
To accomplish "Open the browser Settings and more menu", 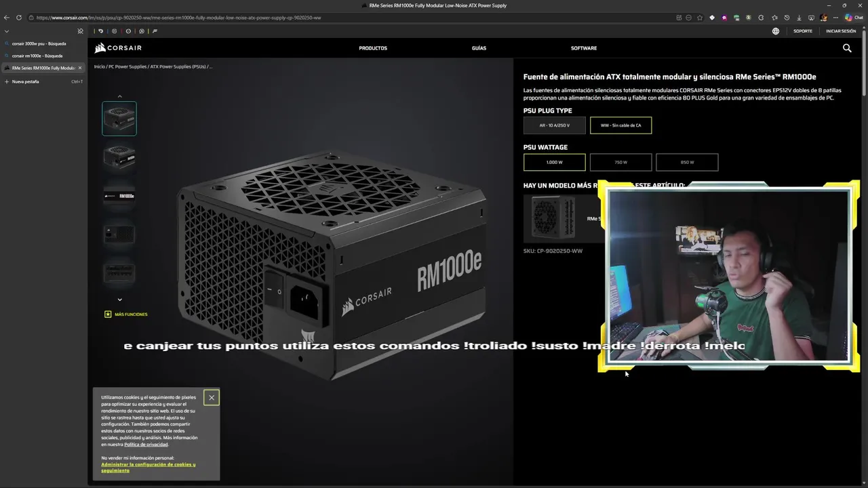I will [835, 18].
